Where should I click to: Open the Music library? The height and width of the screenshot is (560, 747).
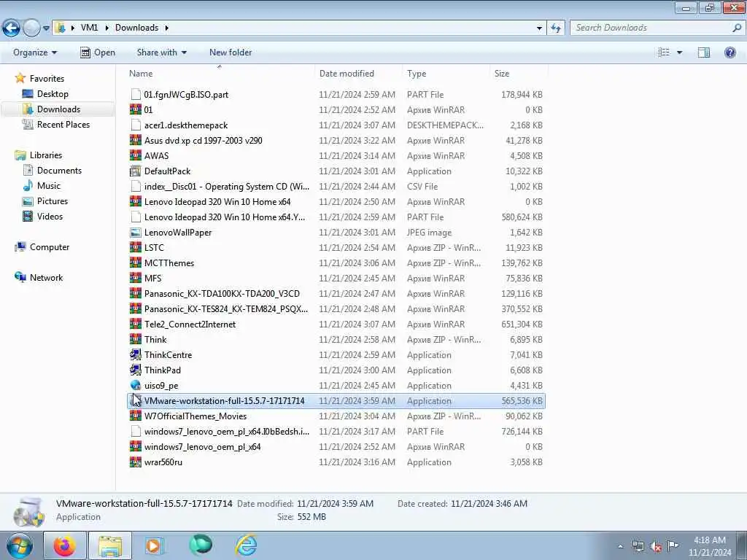point(49,186)
